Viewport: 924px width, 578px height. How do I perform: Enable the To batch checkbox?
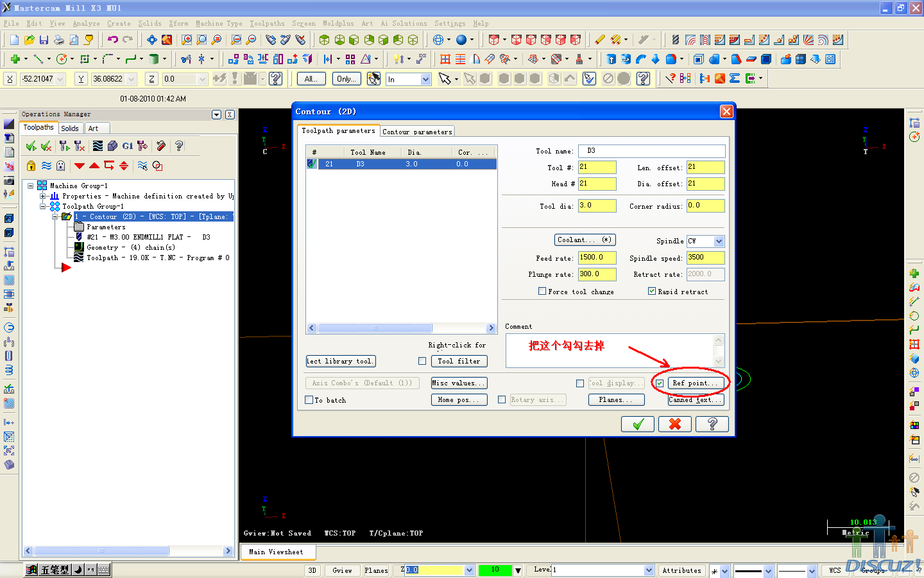pos(309,400)
